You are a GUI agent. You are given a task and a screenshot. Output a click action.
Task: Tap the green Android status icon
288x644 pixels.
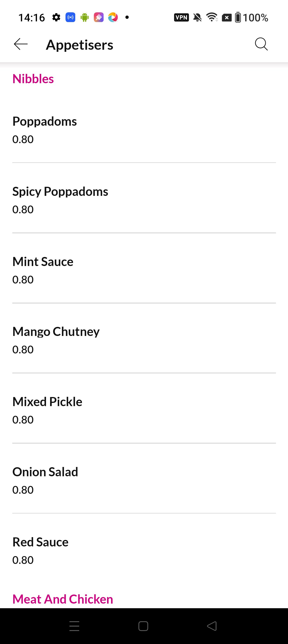[85, 17]
